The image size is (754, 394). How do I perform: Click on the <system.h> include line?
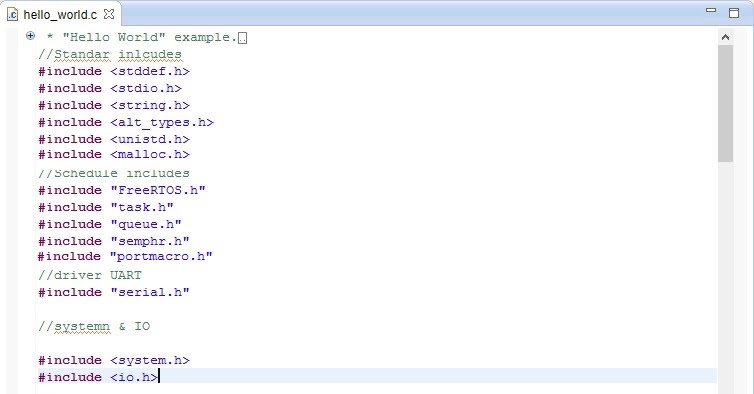[114, 360]
